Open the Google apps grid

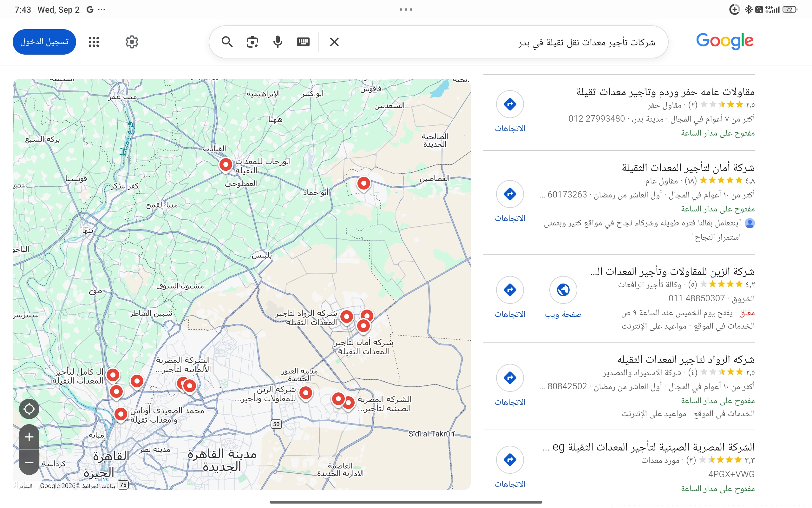94,42
